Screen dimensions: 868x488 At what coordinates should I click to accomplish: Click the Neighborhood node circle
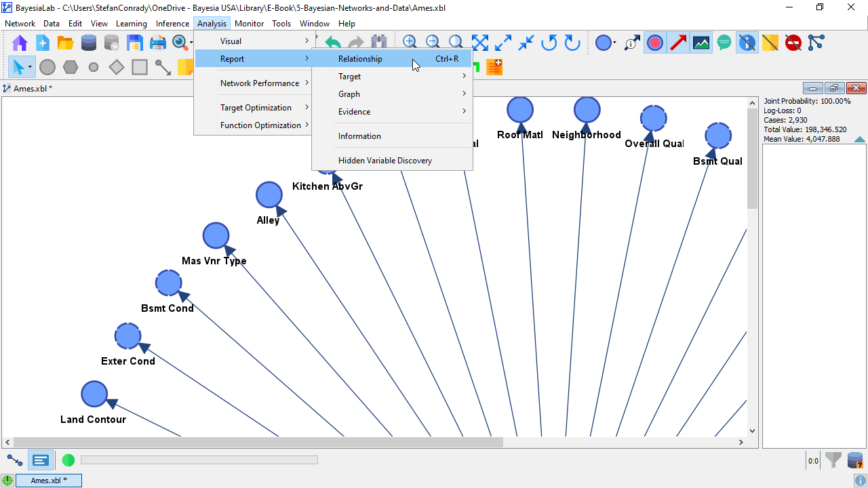pyautogui.click(x=587, y=110)
